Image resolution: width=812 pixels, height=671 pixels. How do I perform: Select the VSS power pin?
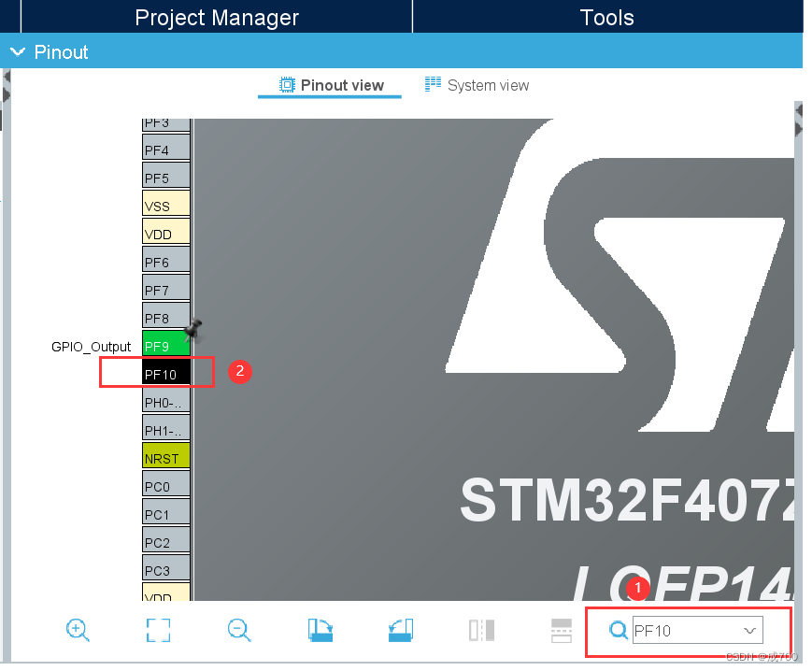[166, 203]
